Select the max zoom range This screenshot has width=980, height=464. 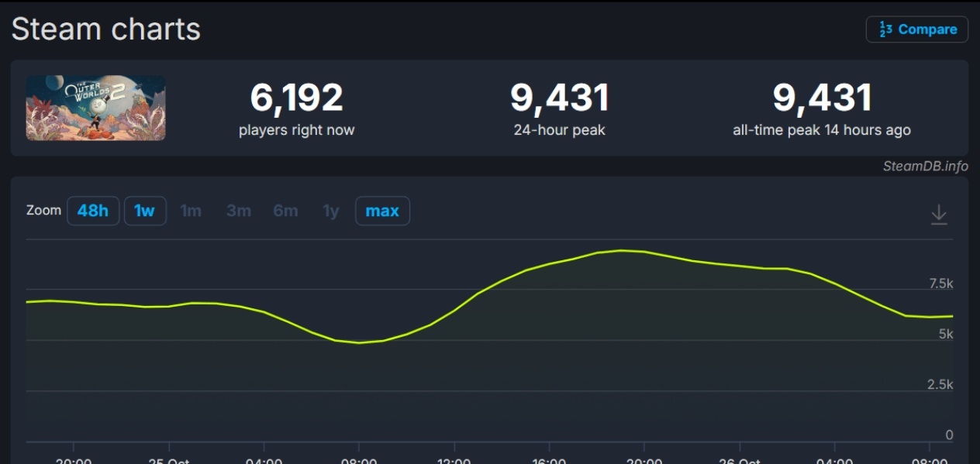[382, 211]
